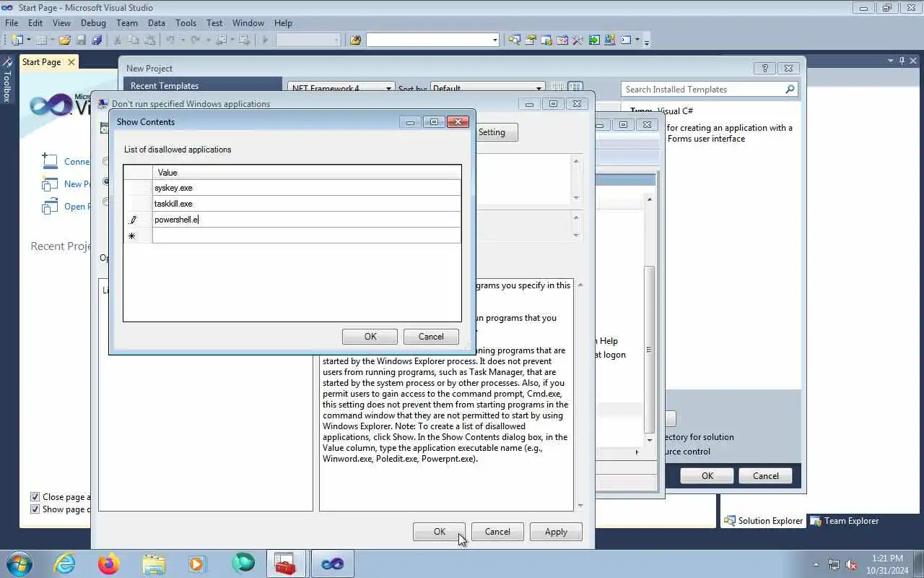Click Cancel in the New Project dialog

[766, 475]
